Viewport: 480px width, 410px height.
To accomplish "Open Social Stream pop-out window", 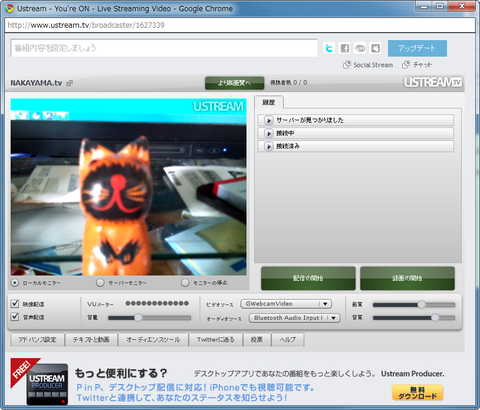I will (368, 65).
